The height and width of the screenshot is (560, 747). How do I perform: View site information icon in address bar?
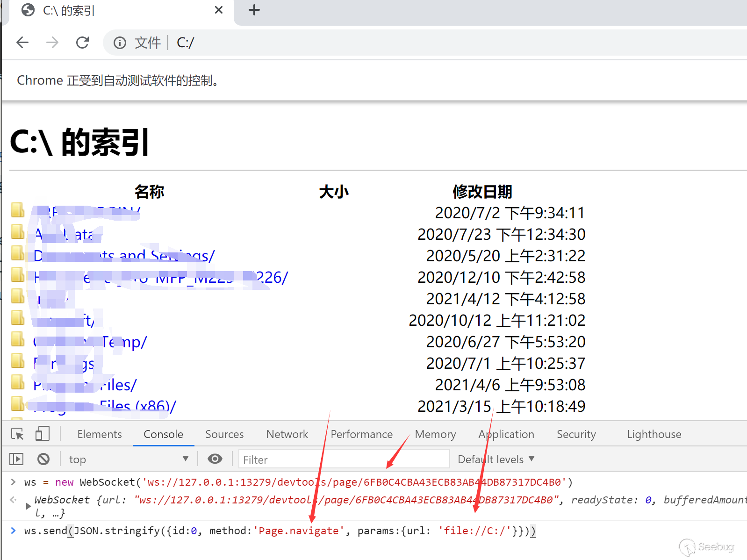pyautogui.click(x=120, y=43)
